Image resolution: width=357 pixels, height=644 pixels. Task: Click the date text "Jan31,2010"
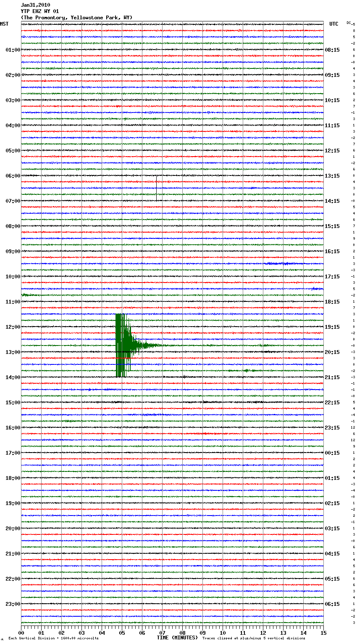tap(35, 5)
